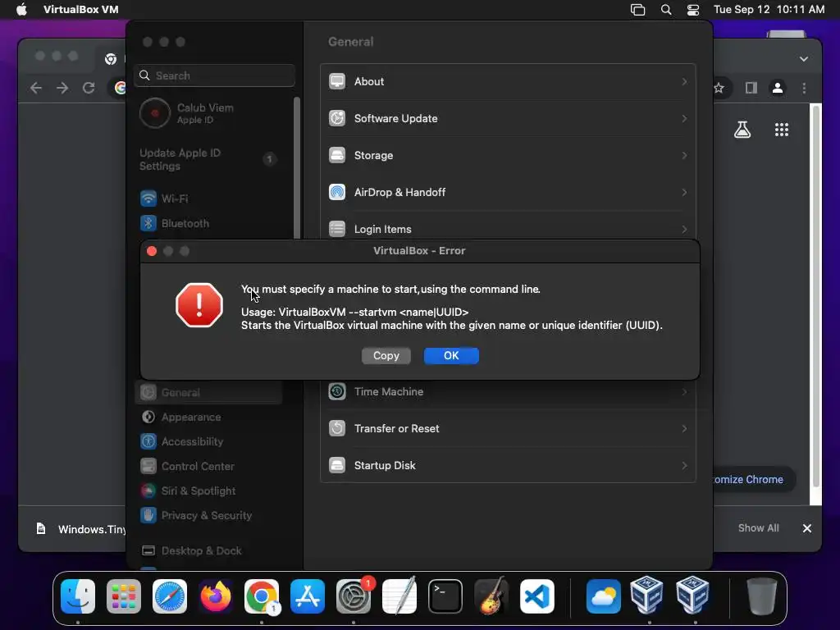Select Control Center in the sidebar
The width and height of the screenshot is (840, 630).
209,466
